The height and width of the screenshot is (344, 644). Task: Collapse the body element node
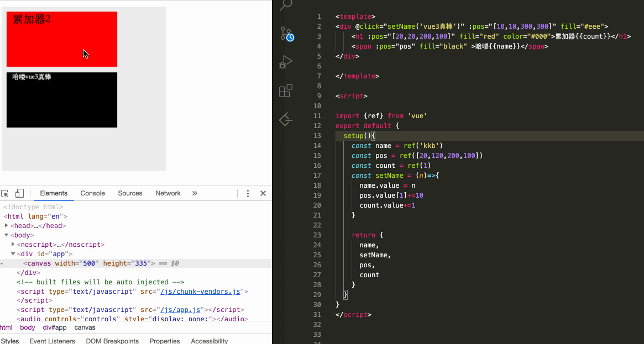[7, 235]
